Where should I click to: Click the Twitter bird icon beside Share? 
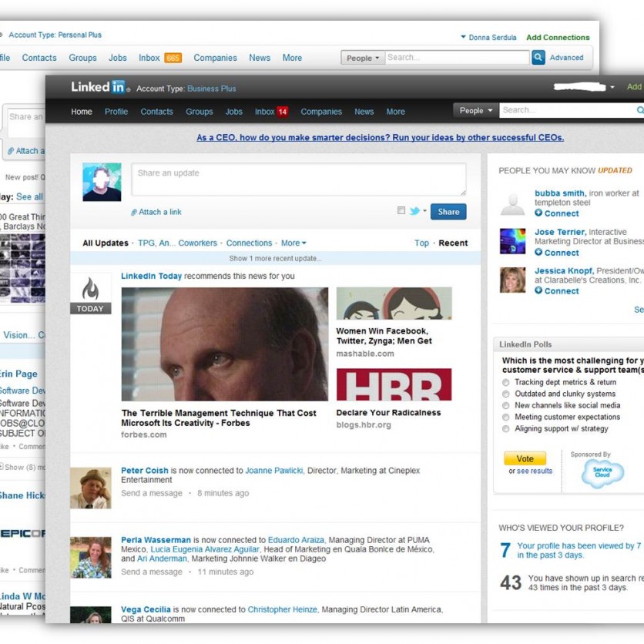pos(414,211)
